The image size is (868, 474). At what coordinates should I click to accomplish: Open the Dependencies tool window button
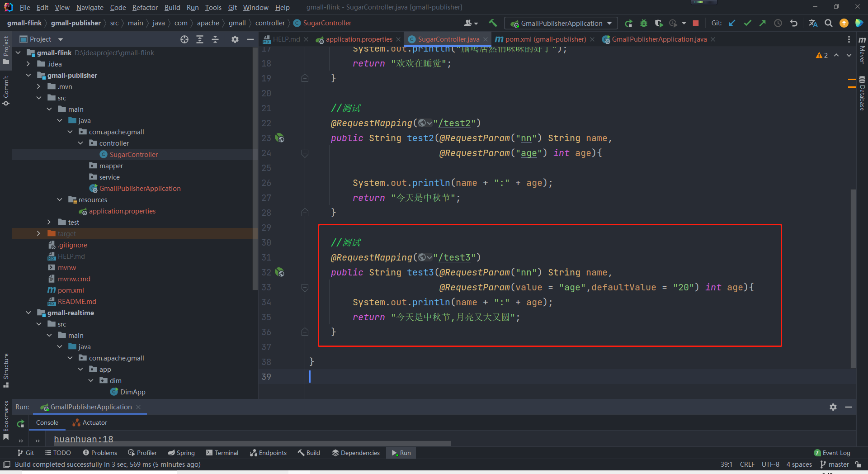point(356,453)
